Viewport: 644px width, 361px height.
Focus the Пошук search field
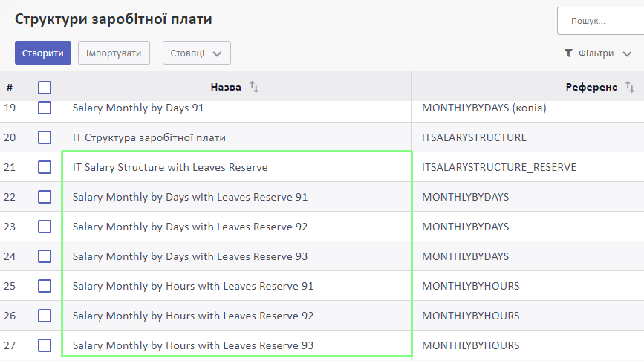pyautogui.click(x=600, y=21)
